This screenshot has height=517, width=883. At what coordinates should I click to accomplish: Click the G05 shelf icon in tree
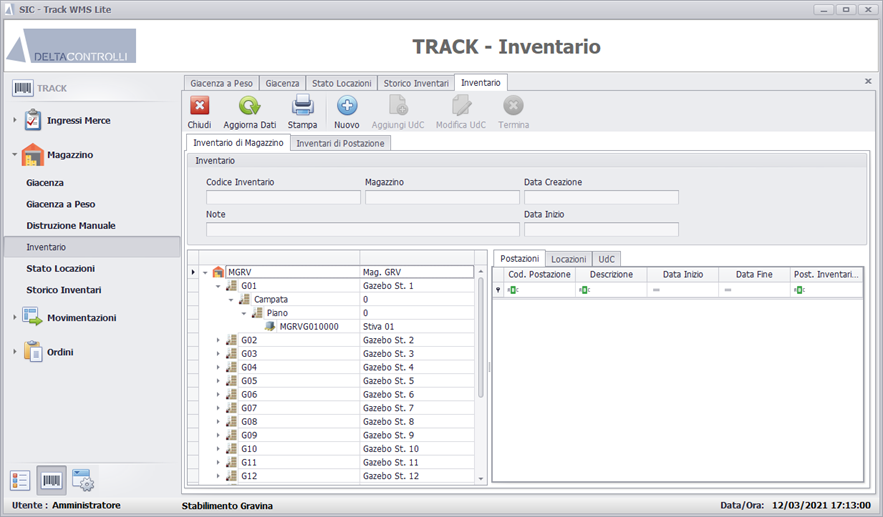click(231, 381)
